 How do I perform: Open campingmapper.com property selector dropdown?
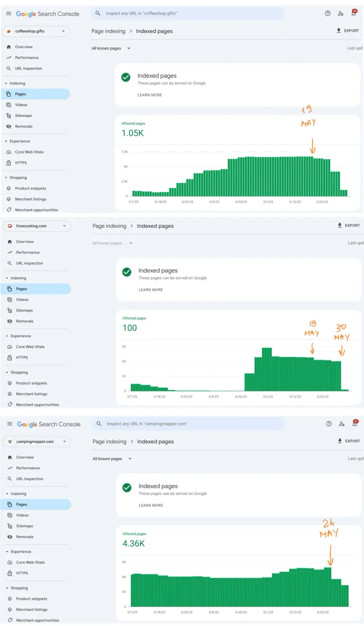[x=37, y=441]
